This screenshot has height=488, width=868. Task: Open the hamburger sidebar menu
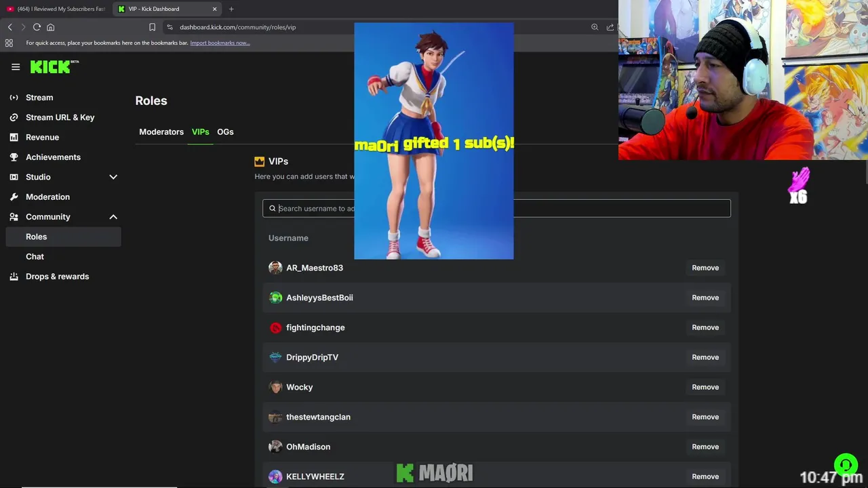pyautogui.click(x=16, y=66)
